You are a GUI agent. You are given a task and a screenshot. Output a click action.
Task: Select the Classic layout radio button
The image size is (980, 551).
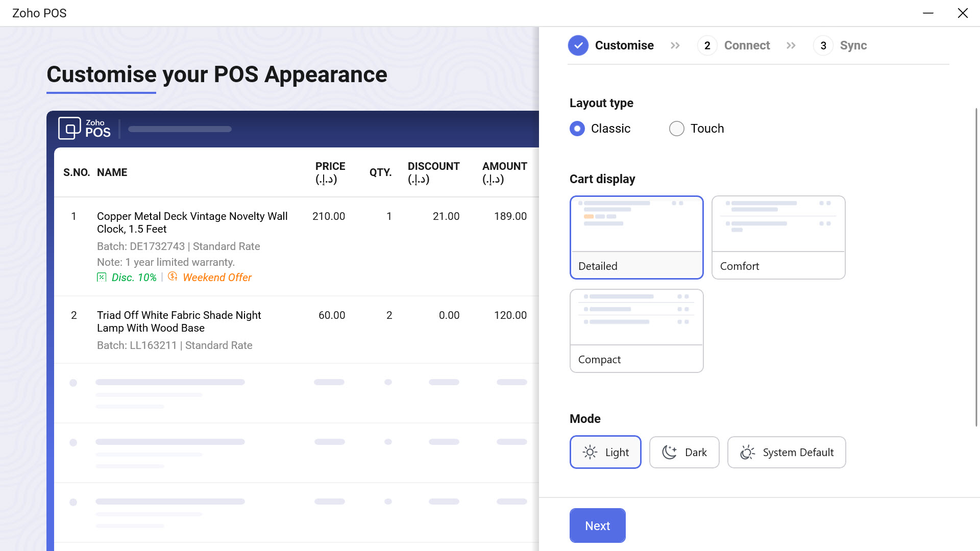click(x=577, y=129)
